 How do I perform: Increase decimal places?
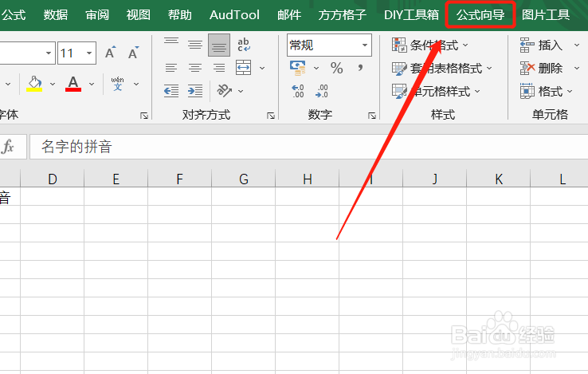click(x=298, y=91)
